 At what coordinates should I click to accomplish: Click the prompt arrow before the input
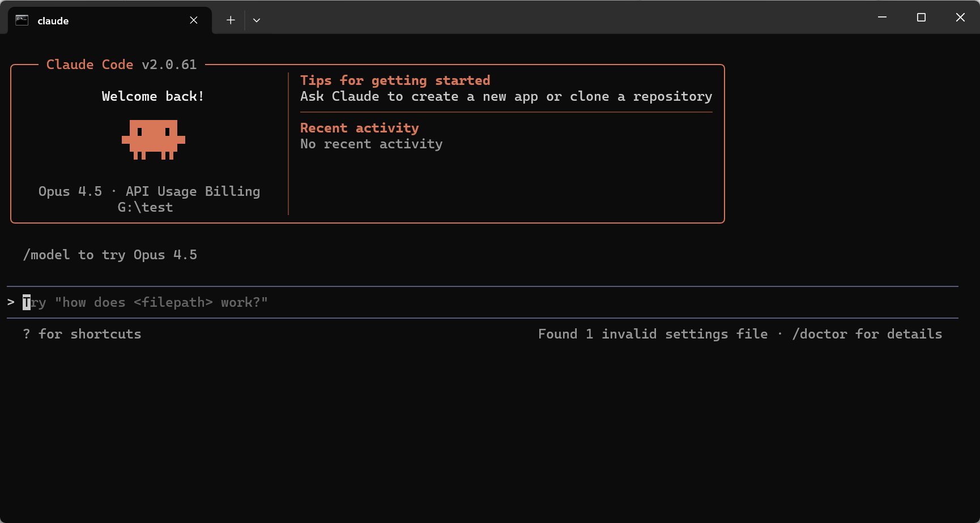coord(11,302)
